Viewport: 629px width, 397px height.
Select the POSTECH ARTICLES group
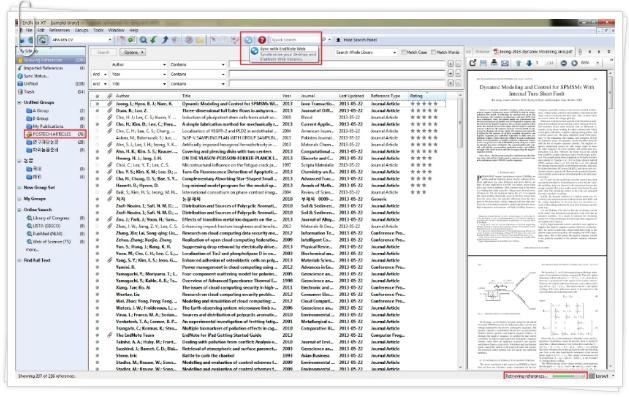[55, 134]
